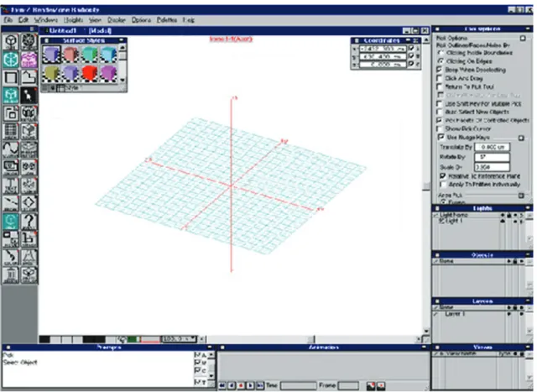This screenshot has height=392, width=537.
Task: Choose the diamond shape tool icon
Action: 29,203
